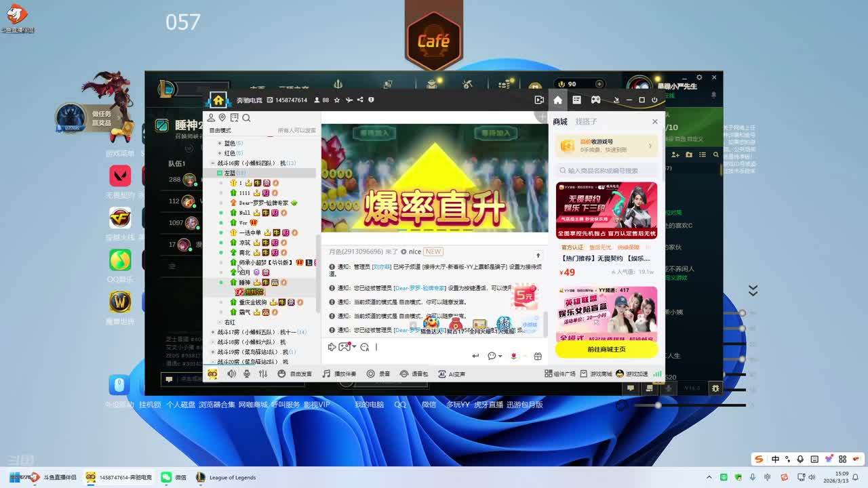The width and height of the screenshot is (868, 488).
Task: Collapse the 左蓝 sub-channel
Action: click(219, 174)
